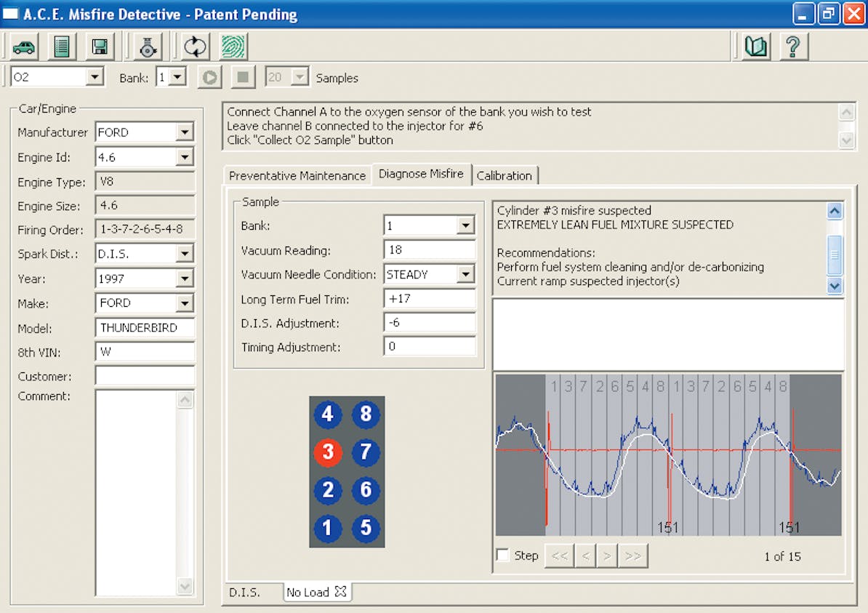Click inside the Customer input field

[x=144, y=376]
